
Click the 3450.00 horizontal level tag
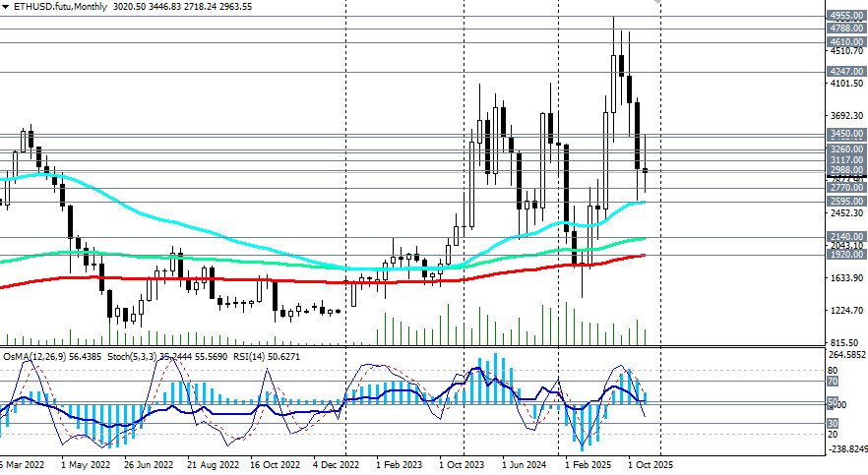pos(846,134)
